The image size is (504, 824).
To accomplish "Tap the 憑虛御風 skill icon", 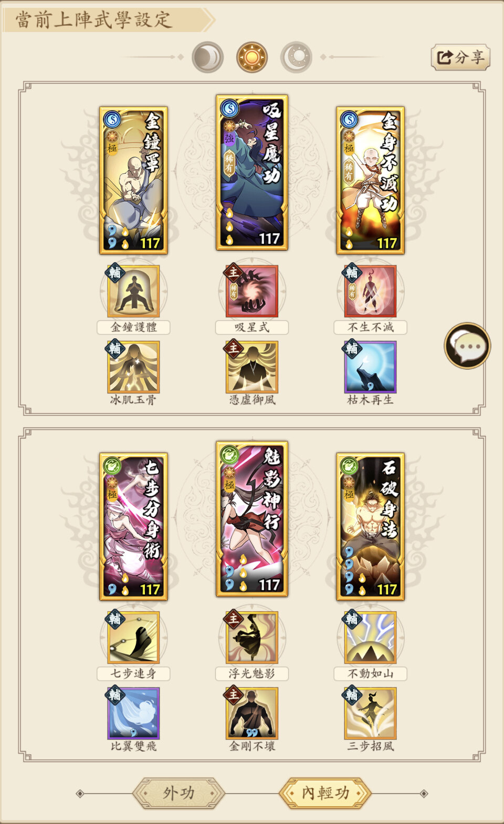I will pyautogui.click(x=252, y=367).
